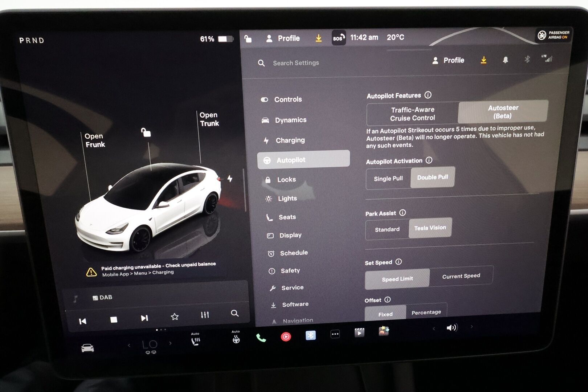Open notifications bell icon

coord(505,60)
